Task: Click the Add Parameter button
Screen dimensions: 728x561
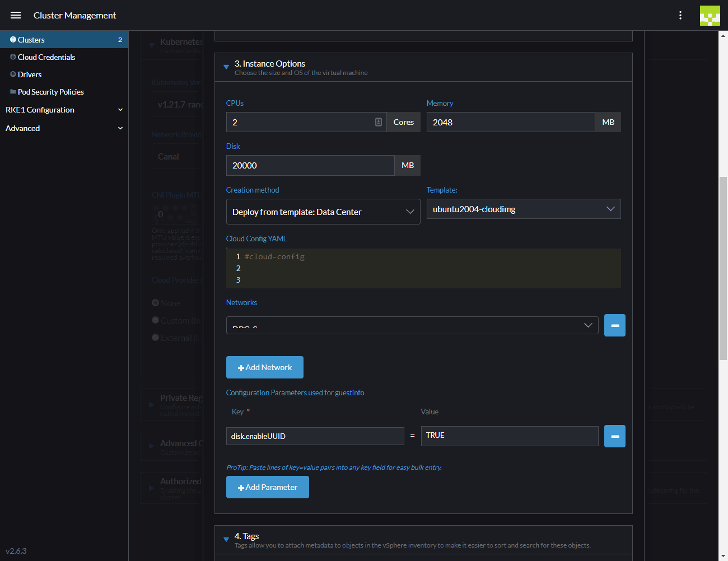Action: coord(267,487)
